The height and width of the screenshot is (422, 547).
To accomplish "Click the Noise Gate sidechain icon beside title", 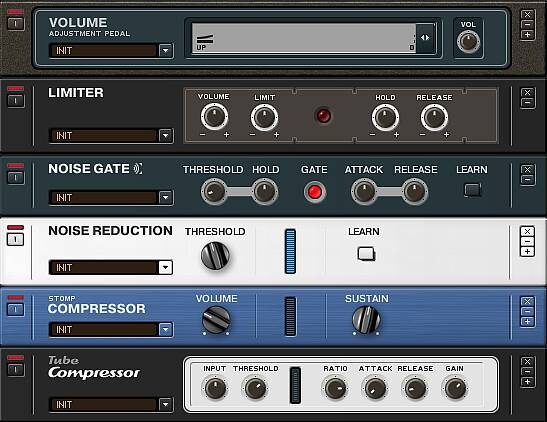I will 137,169.
